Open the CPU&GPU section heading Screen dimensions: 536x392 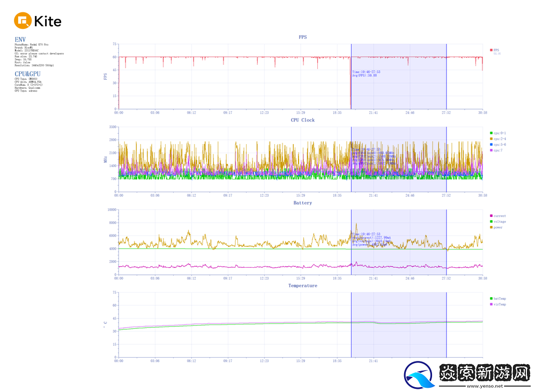27,73
